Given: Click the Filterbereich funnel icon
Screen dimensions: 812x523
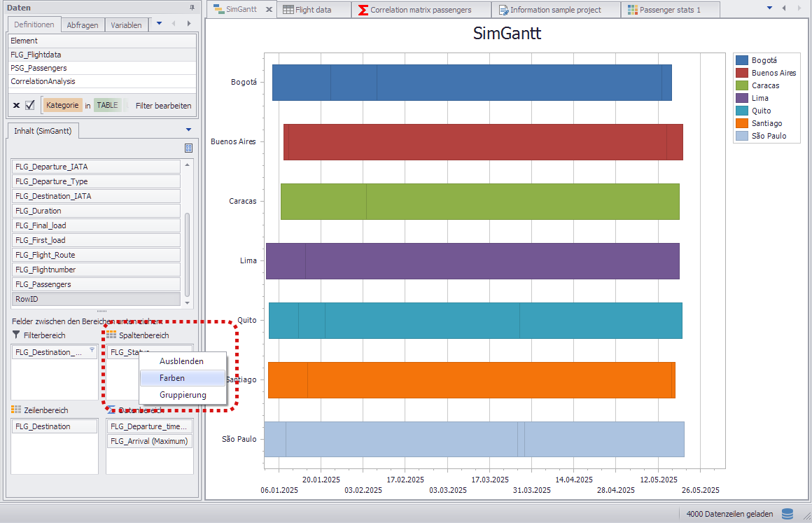Looking at the screenshot, I should point(17,335).
